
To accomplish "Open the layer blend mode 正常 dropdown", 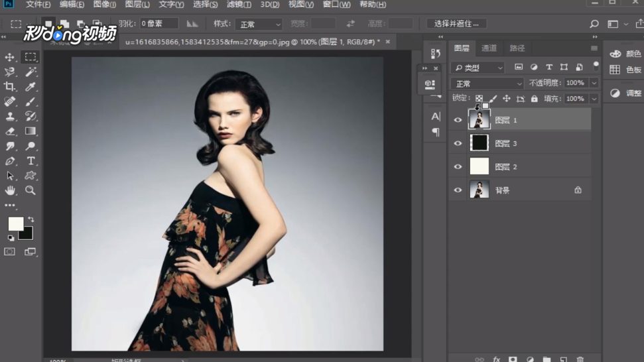I will click(x=487, y=84).
